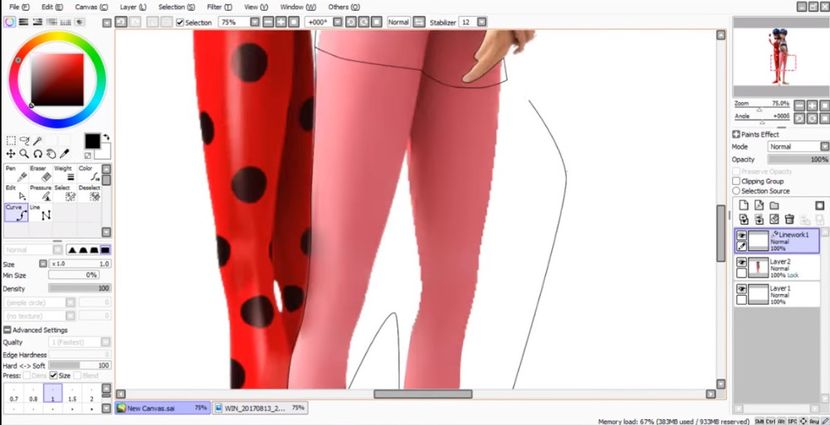Switch to the New Canvas.sai tab
Viewport: 830px width, 425px height.
coord(163,408)
